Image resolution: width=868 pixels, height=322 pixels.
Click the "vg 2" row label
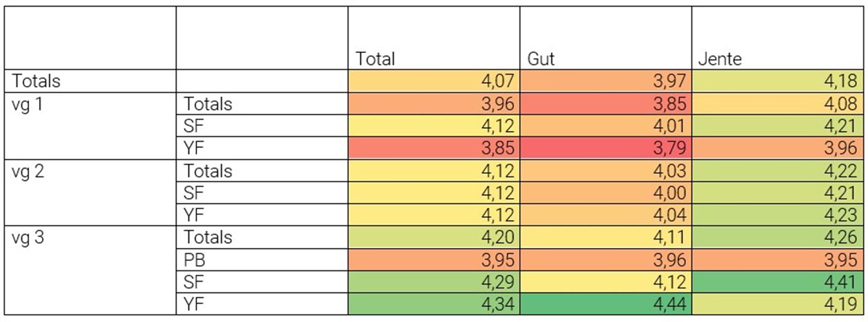click(25, 171)
